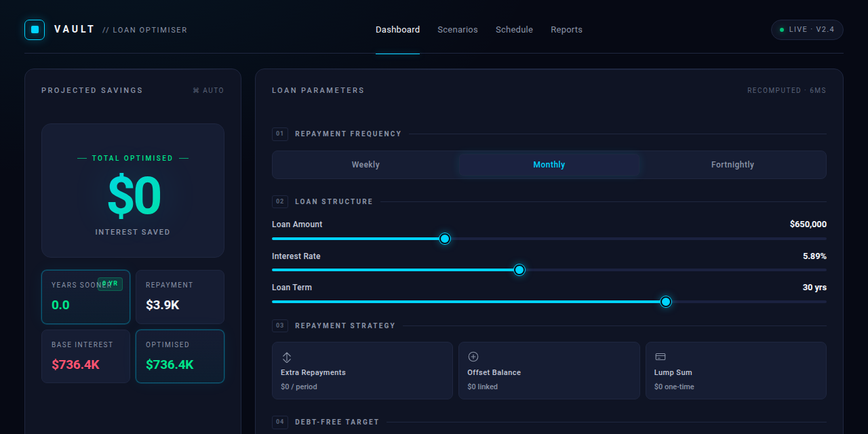Open the Extra Repayments strategy card
The image size is (868, 434).
coord(362,370)
